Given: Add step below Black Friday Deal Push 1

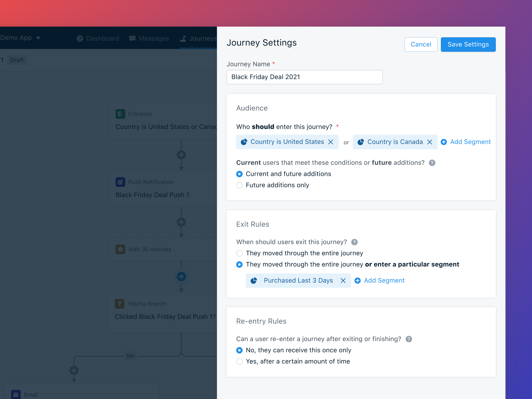Looking at the screenshot, I should point(181,222).
